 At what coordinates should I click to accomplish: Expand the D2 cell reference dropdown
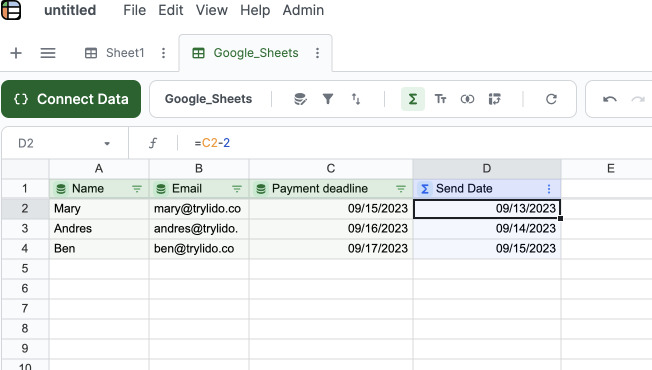click(107, 144)
